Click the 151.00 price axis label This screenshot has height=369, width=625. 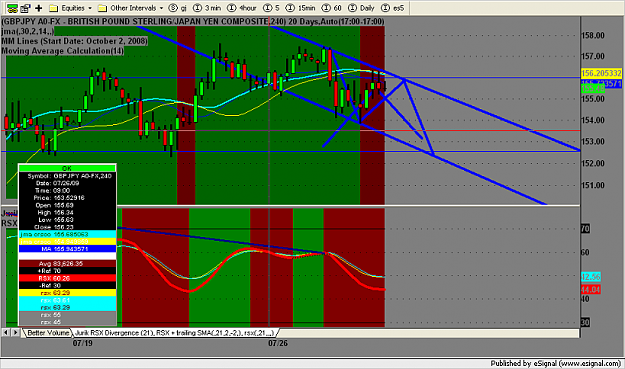click(593, 185)
